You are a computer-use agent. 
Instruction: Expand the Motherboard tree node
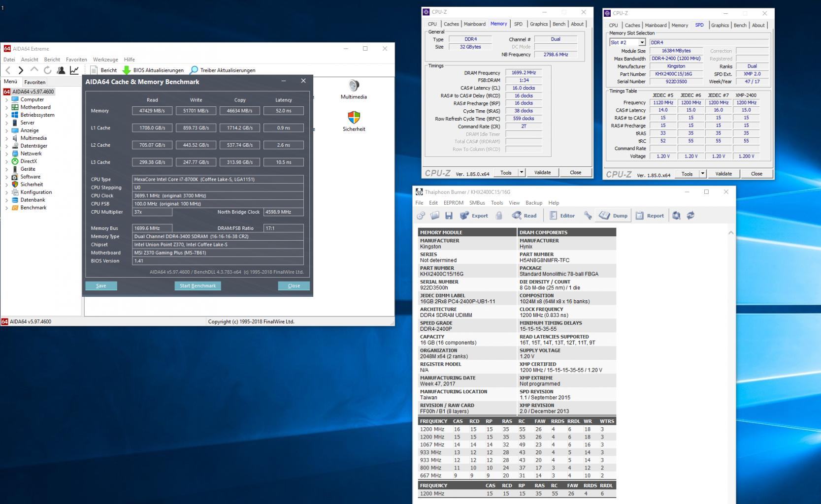click(6, 107)
